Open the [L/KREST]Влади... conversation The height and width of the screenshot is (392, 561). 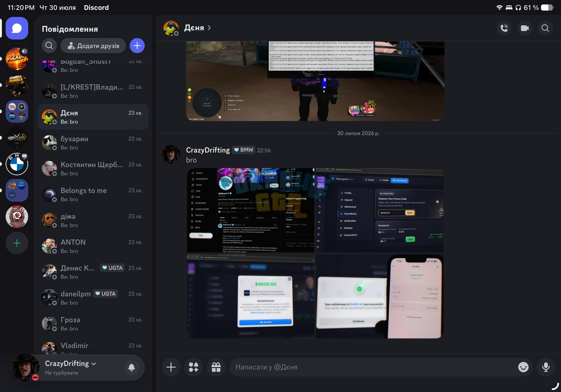[x=93, y=91]
